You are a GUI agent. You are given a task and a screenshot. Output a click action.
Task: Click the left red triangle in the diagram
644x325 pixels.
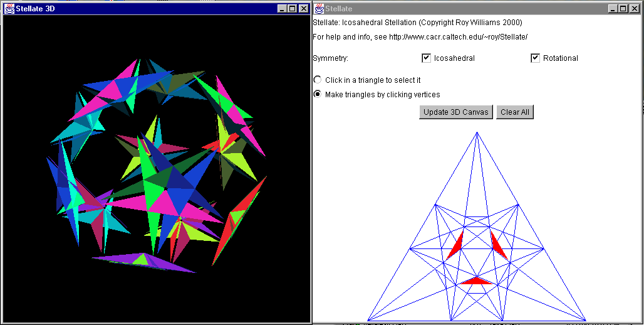point(455,246)
